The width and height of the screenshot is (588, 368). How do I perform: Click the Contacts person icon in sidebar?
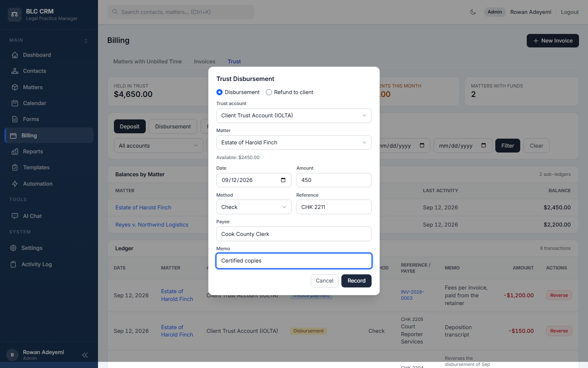(15, 71)
